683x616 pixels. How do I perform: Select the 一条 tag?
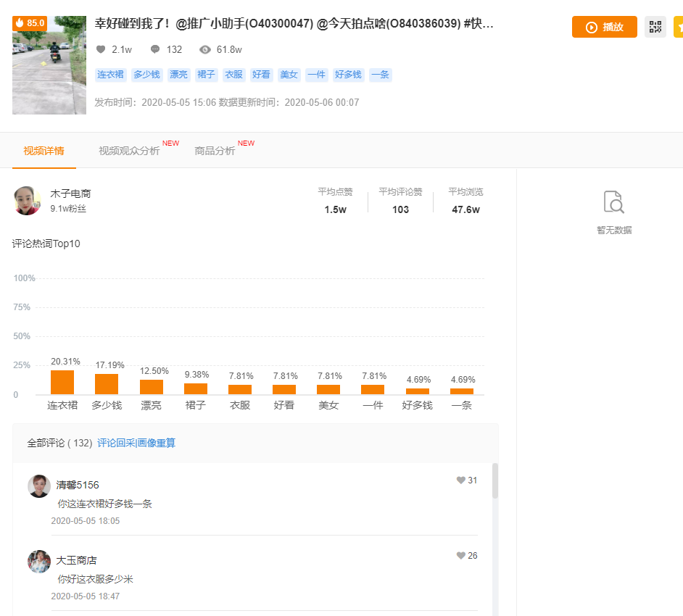pyautogui.click(x=380, y=75)
